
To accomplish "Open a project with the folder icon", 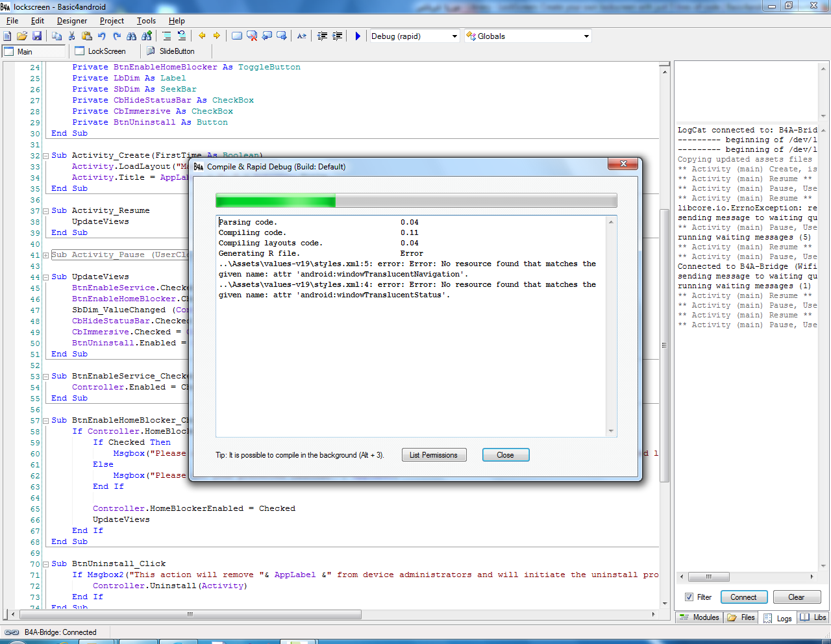I will pyautogui.click(x=22, y=36).
